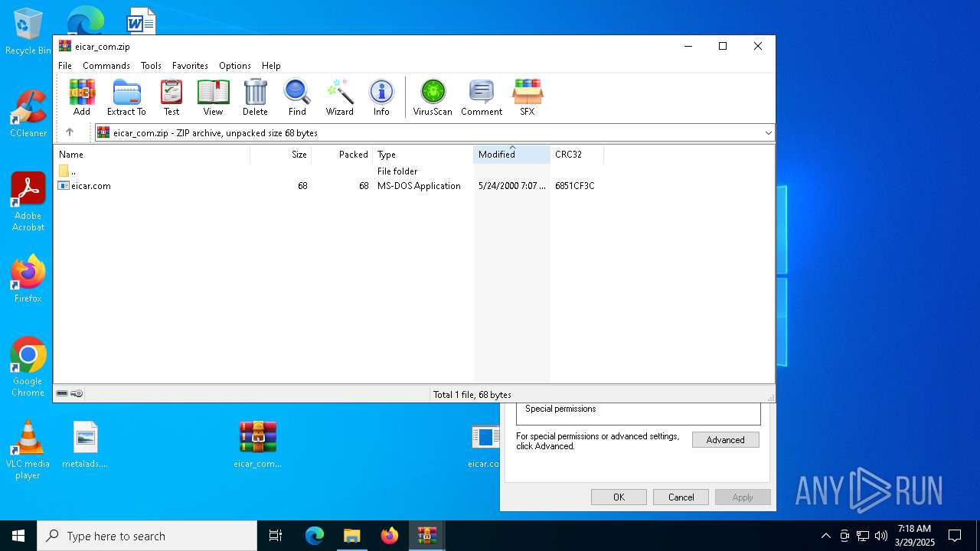Sort by Size column header
The width and height of the screenshot is (980, 551).
tap(281, 155)
